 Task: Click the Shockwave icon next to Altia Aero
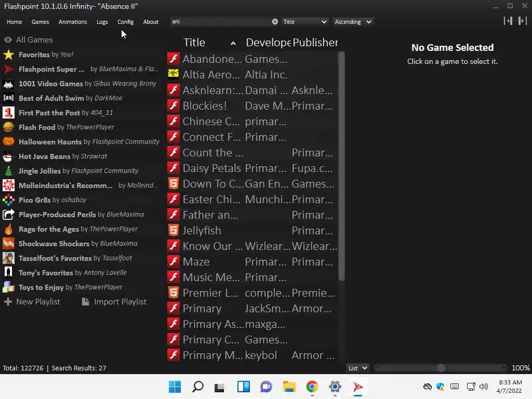(x=174, y=74)
